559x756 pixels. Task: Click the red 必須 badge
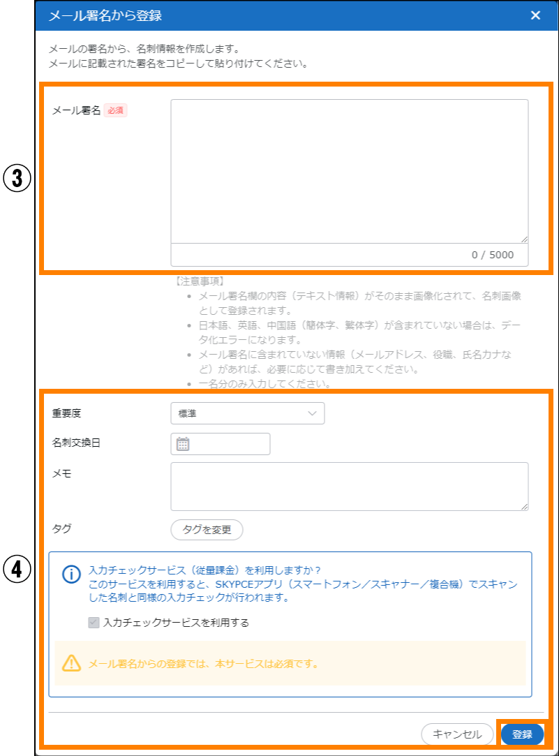116,110
